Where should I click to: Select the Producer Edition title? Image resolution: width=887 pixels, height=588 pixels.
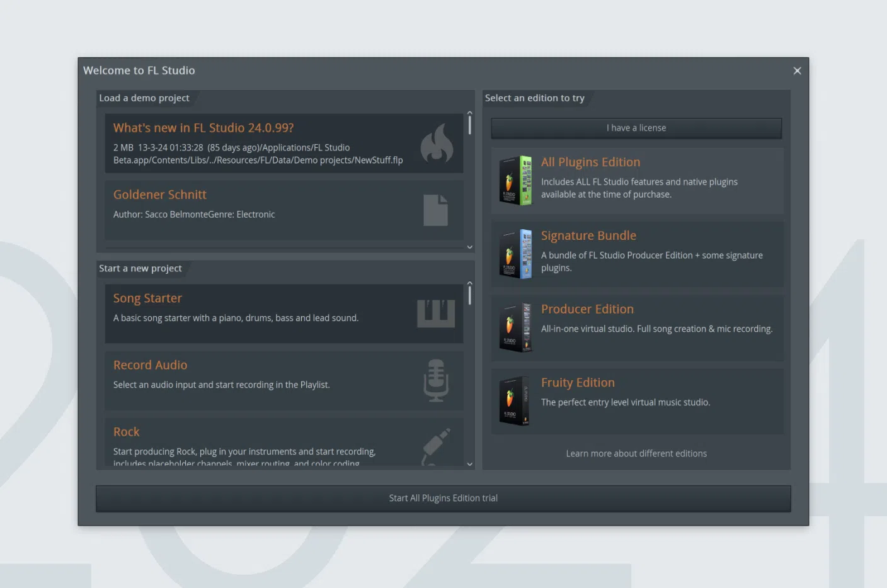587,309
